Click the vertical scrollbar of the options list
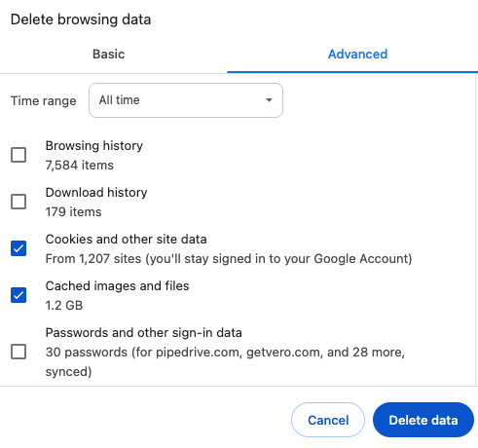478x448 pixels. 476,230
